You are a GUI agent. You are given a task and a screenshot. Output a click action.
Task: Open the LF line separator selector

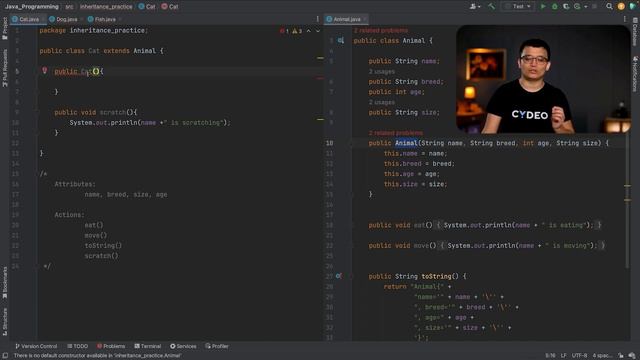(563, 356)
